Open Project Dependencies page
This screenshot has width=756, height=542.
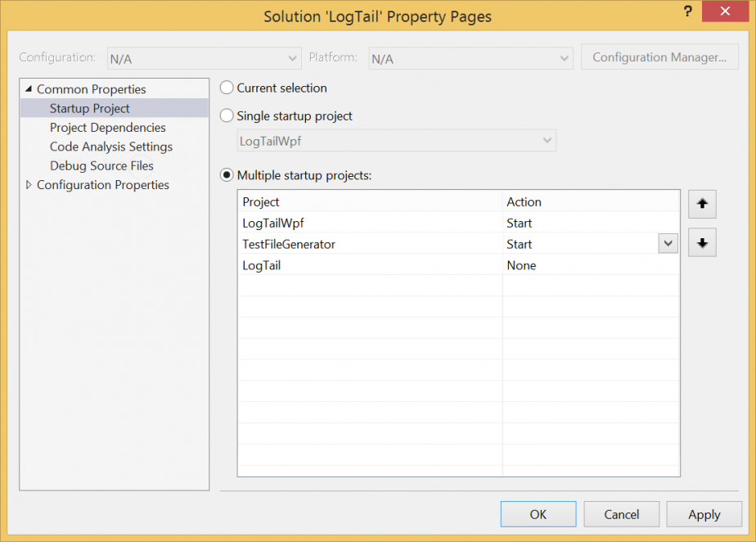pos(107,128)
